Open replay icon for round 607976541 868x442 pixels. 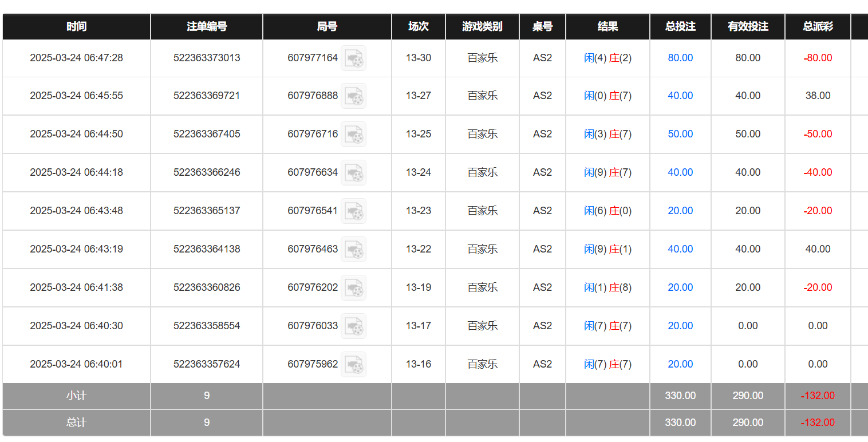point(353,211)
